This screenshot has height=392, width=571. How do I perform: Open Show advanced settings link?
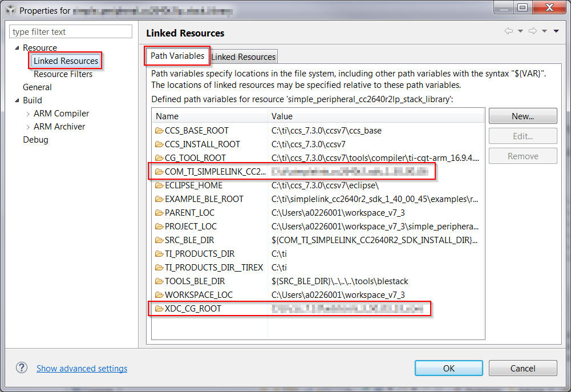tap(82, 368)
